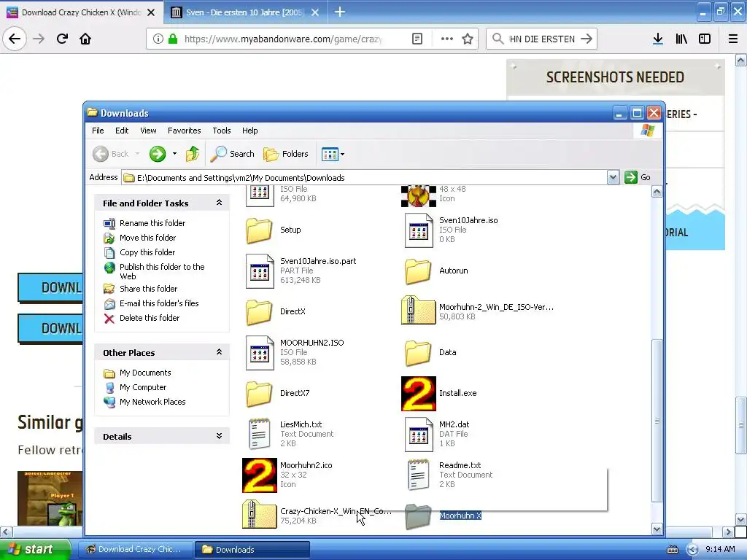Open the View menu
747x560 pixels.
(x=148, y=131)
